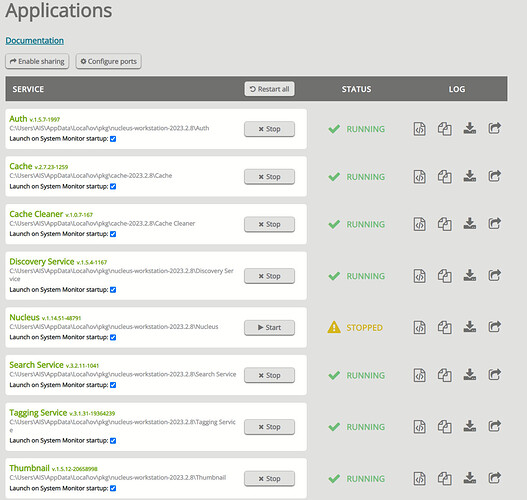Download the Cache service log
Image resolution: width=527 pixels, height=500 pixels.
tap(470, 176)
